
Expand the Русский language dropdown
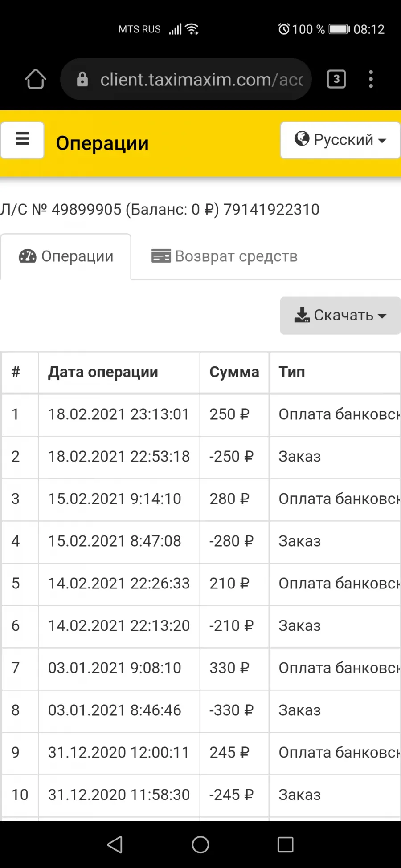[340, 140]
